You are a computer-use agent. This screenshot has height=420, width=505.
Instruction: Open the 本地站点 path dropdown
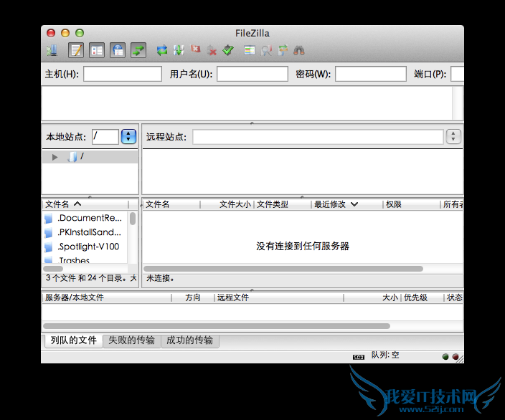128,136
